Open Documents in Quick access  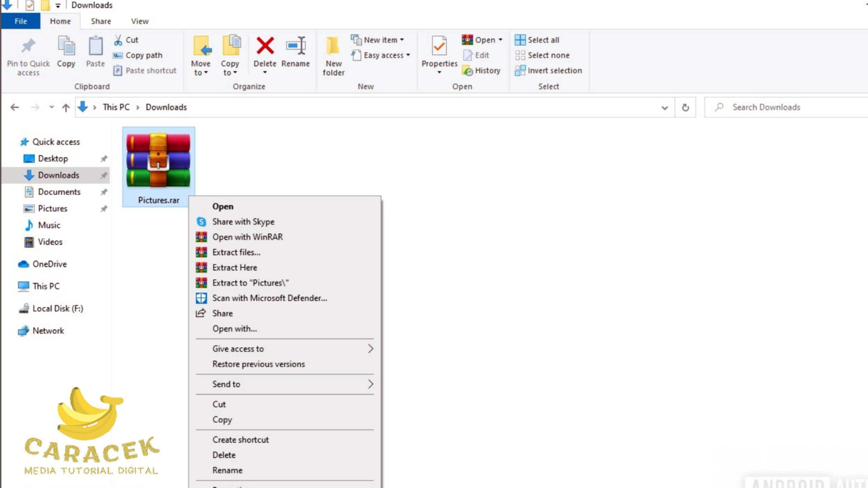tap(59, 192)
